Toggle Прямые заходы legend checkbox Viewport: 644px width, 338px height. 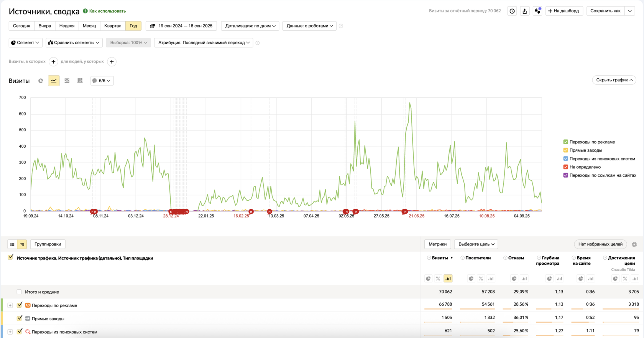point(565,150)
